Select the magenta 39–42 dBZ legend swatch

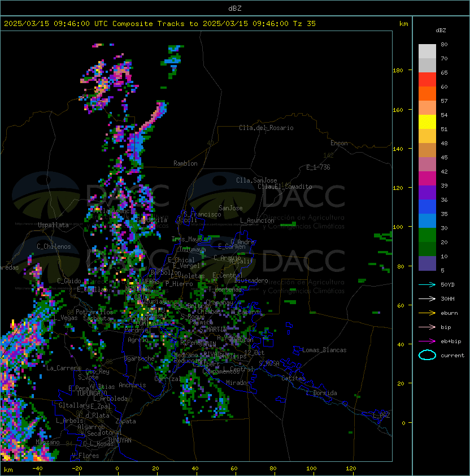427,179
